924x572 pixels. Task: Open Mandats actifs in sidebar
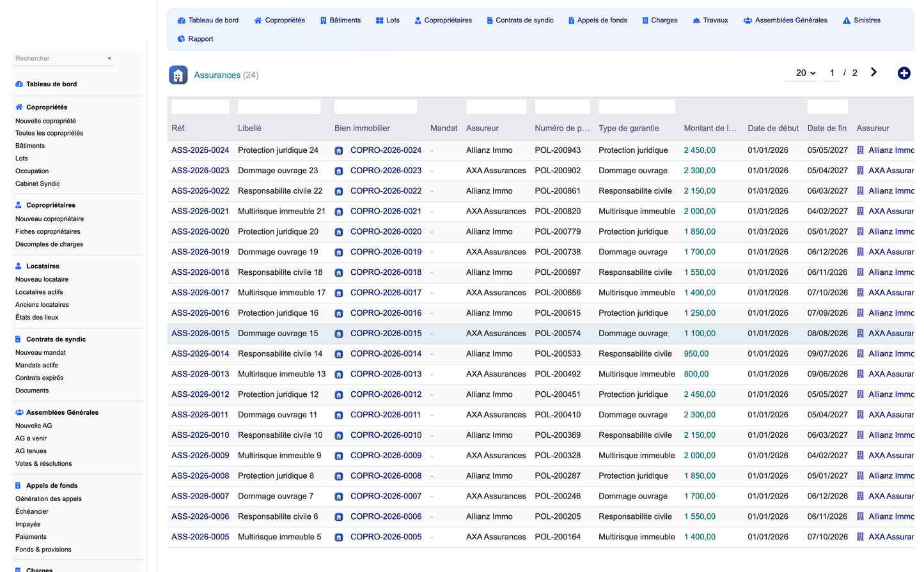coord(36,366)
